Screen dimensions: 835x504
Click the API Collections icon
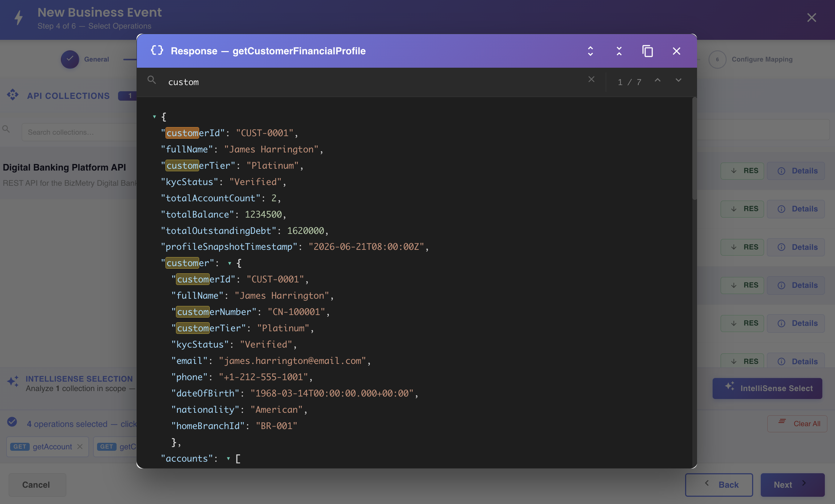(13, 95)
